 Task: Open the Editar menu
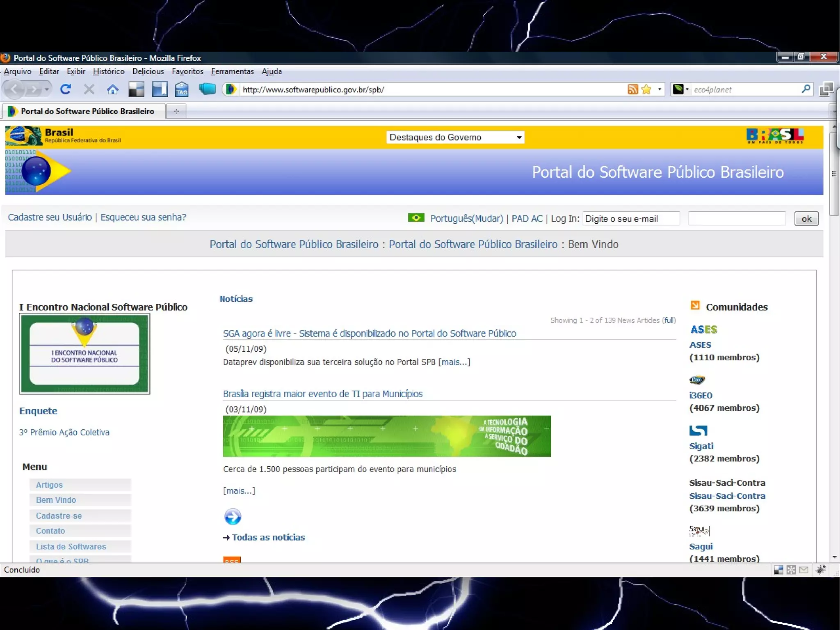coord(49,71)
